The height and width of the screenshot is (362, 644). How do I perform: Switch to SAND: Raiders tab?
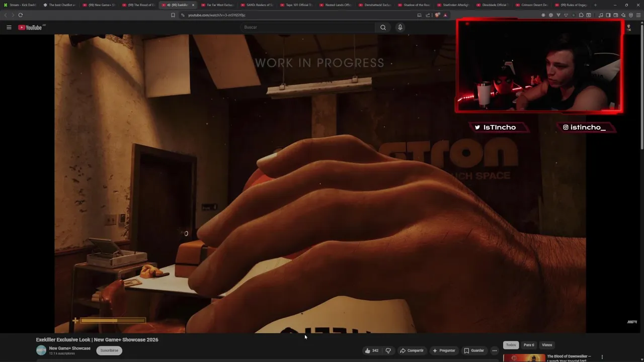pyautogui.click(x=257, y=5)
